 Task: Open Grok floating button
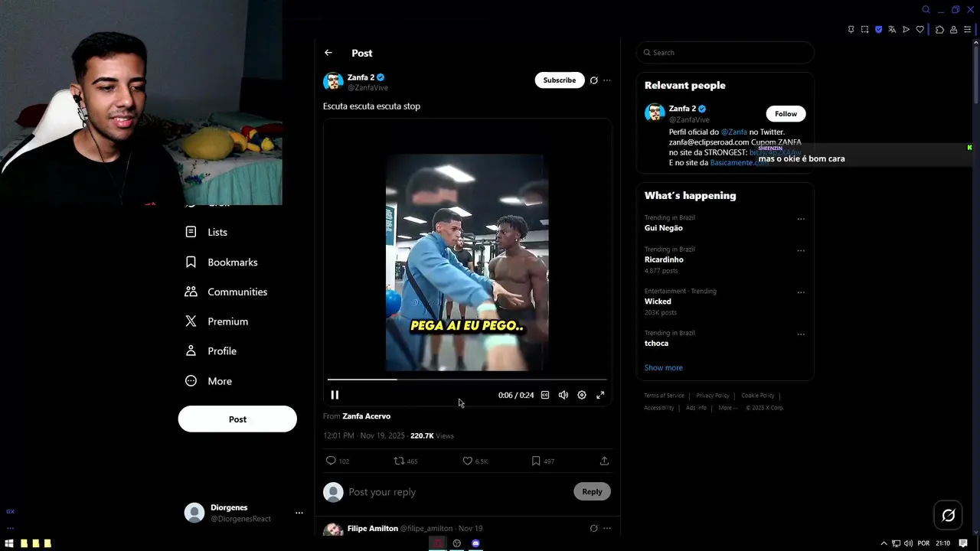(949, 516)
